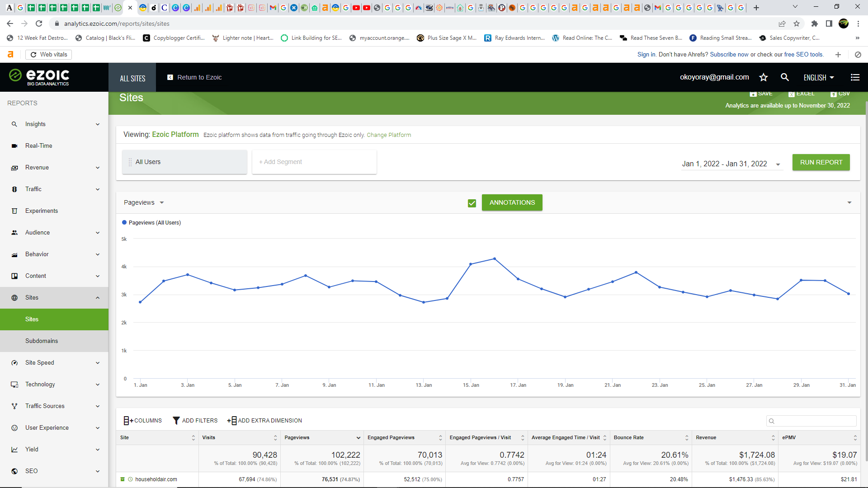Open the Pageviews metric dropdown

coord(144,202)
